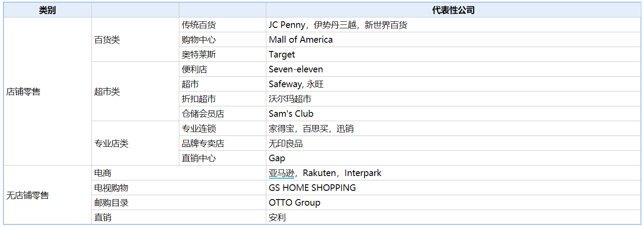Click the OTTO Group cell
This screenshot has height=227, width=644.
click(453, 203)
